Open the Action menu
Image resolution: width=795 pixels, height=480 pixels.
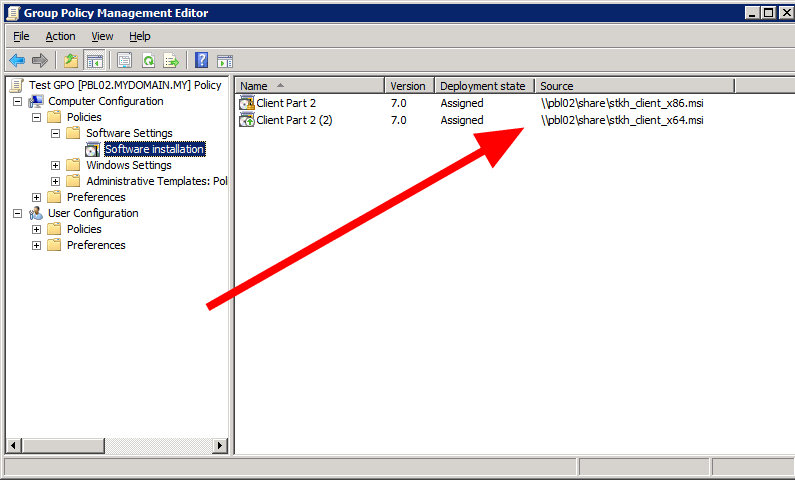coord(60,36)
